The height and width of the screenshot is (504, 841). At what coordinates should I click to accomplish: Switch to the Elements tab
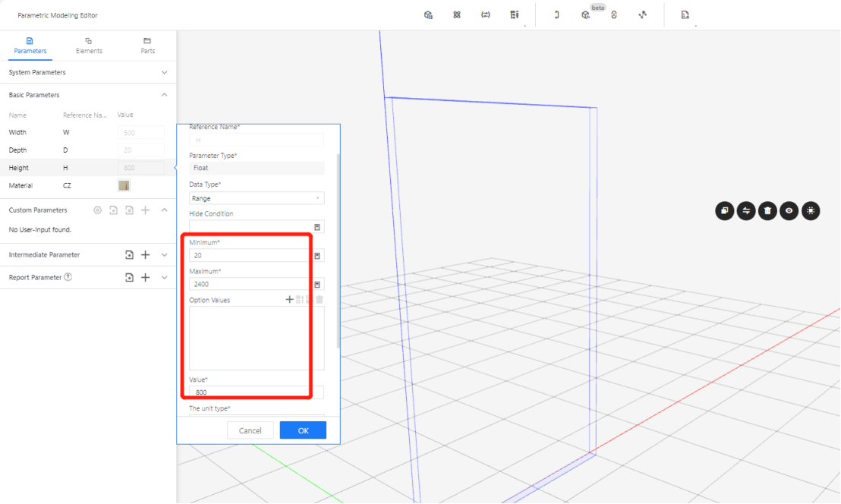coord(89,46)
